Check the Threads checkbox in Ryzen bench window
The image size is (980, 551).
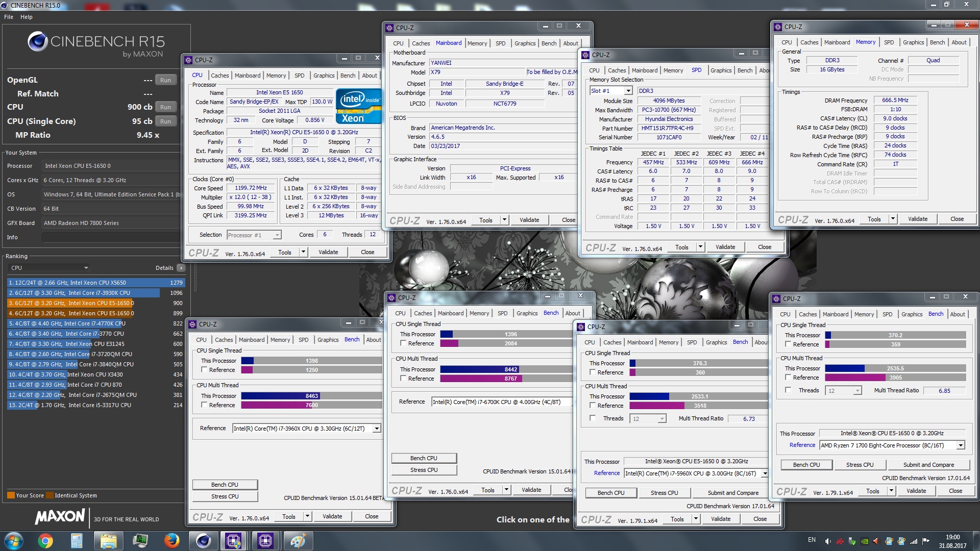coord(788,390)
